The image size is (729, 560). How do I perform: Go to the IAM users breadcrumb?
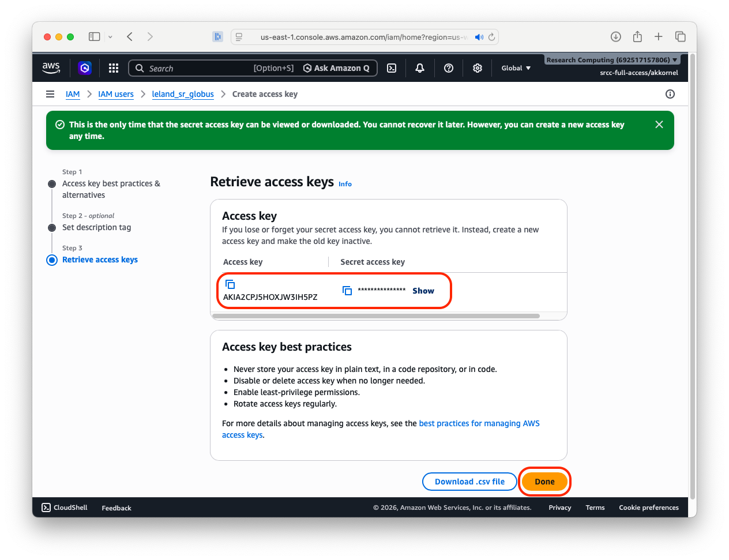(x=116, y=94)
